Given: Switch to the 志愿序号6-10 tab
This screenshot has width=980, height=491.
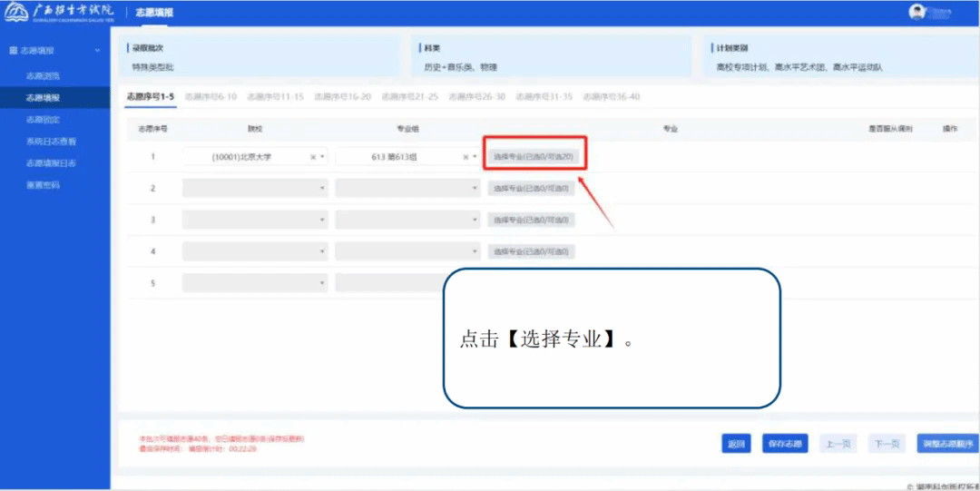Looking at the screenshot, I should (211, 96).
